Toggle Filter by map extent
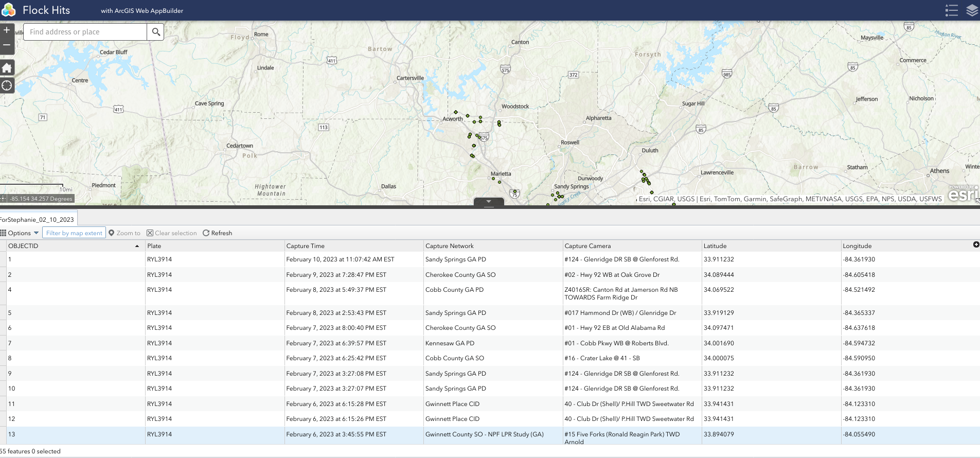The width and height of the screenshot is (980, 458). [x=74, y=233]
